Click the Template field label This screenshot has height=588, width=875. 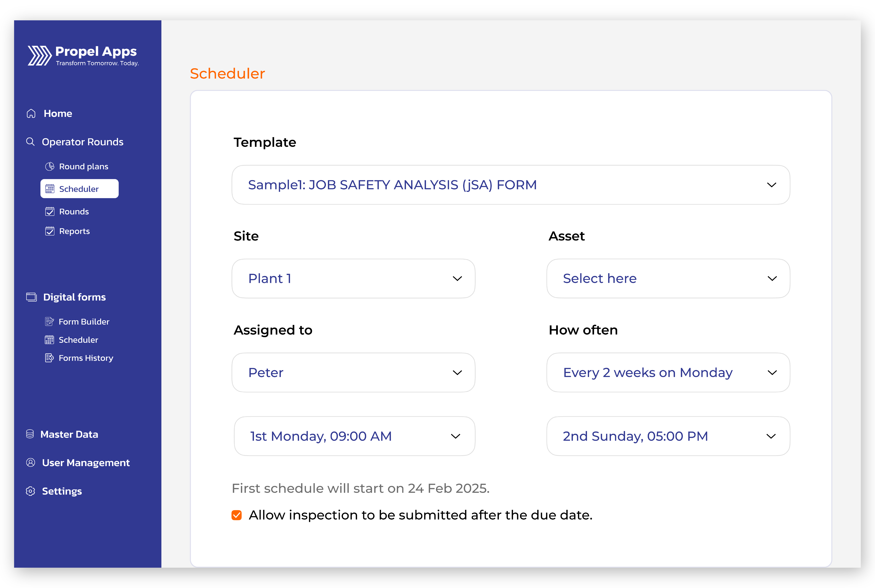click(x=265, y=143)
